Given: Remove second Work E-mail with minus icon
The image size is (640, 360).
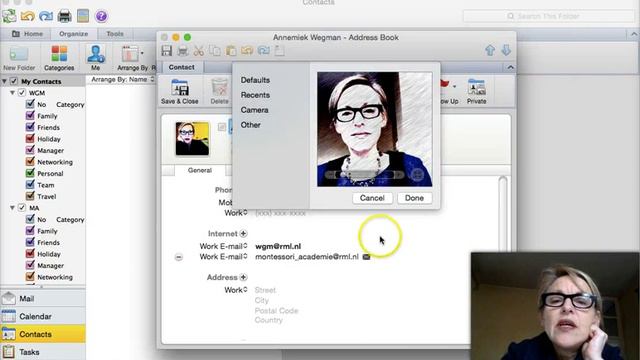Looking at the screenshot, I should tap(178, 257).
